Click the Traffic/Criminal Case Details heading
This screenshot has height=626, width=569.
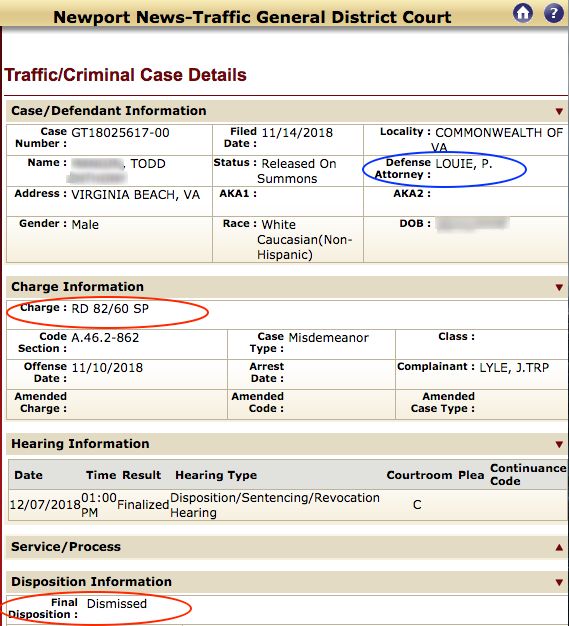click(125, 75)
